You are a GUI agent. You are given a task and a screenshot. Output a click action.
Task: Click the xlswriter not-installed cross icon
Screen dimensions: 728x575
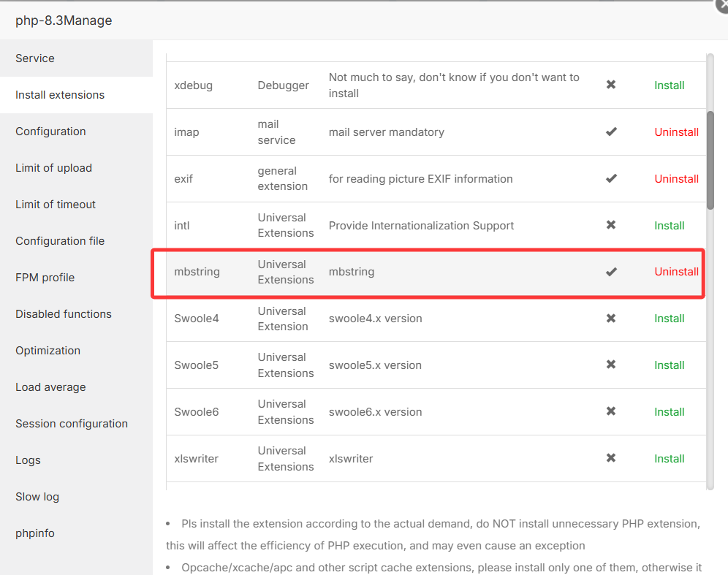click(611, 459)
